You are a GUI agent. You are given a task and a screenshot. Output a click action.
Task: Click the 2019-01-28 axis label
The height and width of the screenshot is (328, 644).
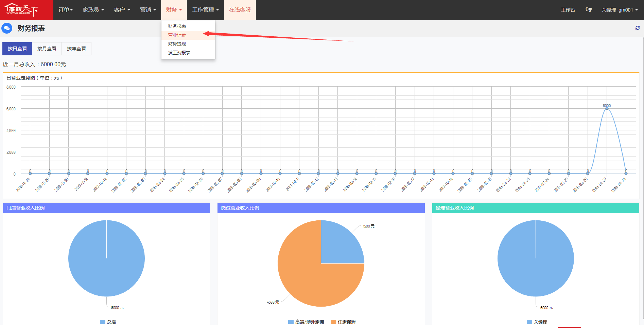click(x=23, y=184)
